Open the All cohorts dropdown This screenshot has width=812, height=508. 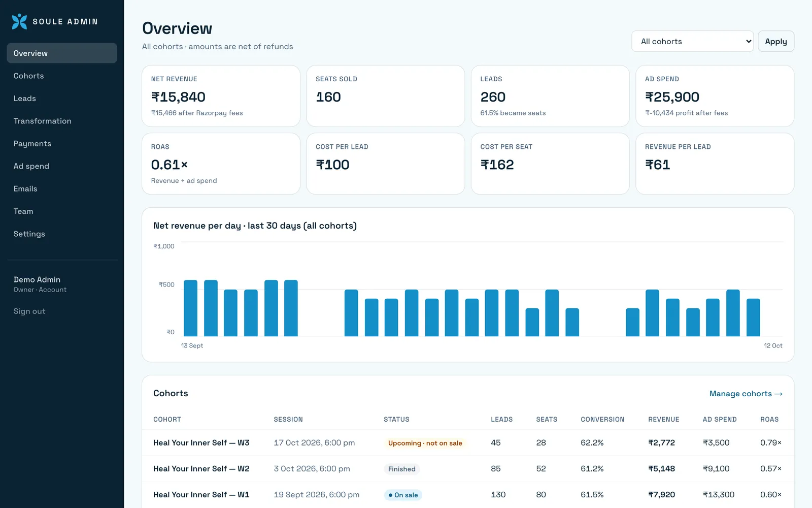[x=693, y=41]
